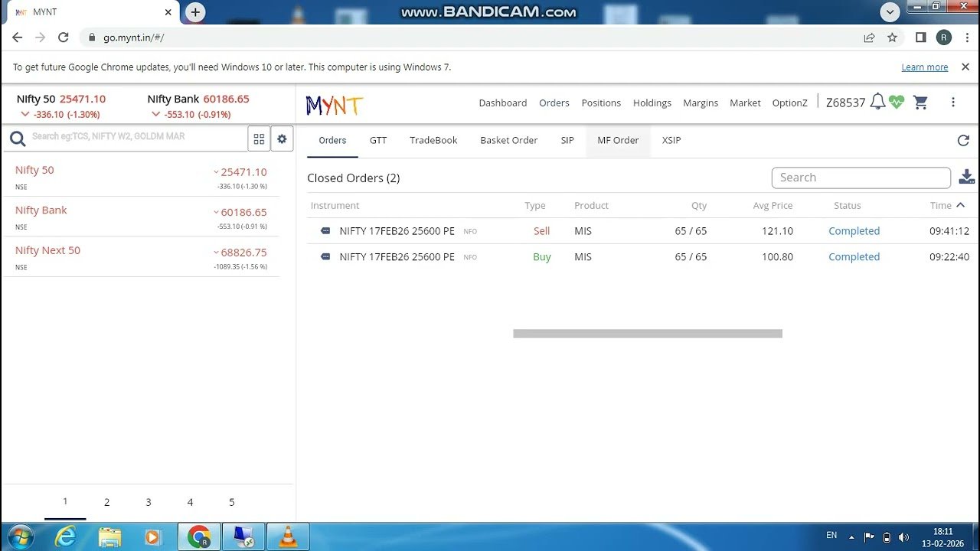Open the cart icon next to account

[x=920, y=102]
